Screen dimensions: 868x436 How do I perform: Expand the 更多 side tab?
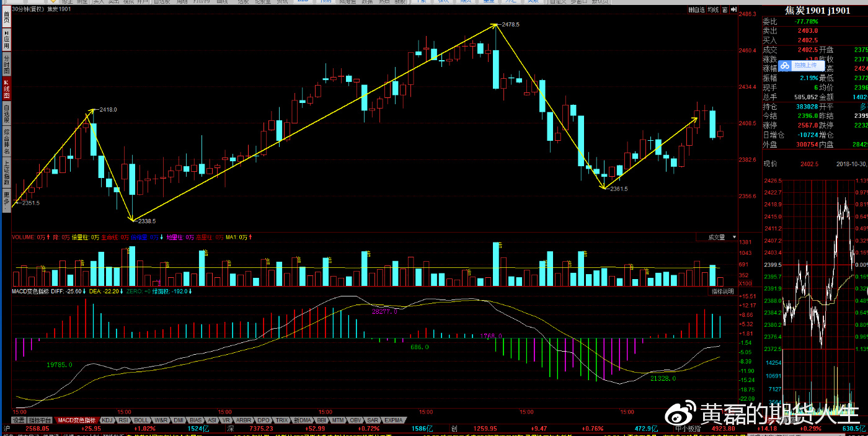[6, 200]
